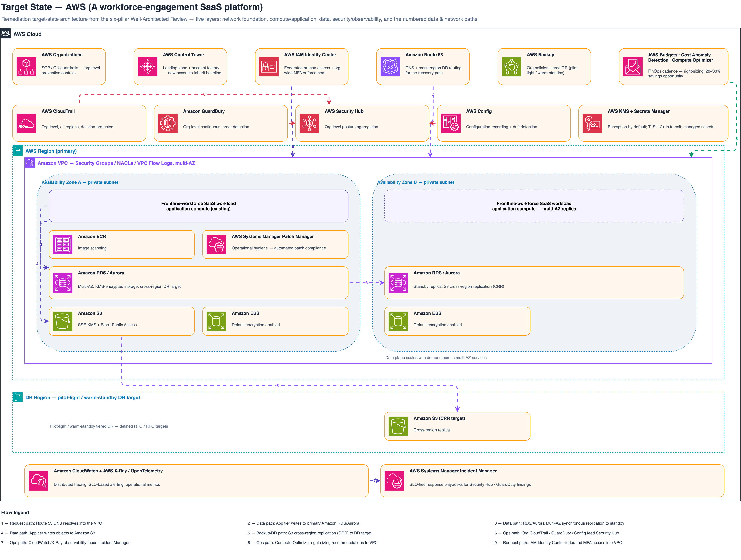Select the KMS + Secrets Manager key icon
The width and height of the screenshot is (741, 560).
click(593, 123)
